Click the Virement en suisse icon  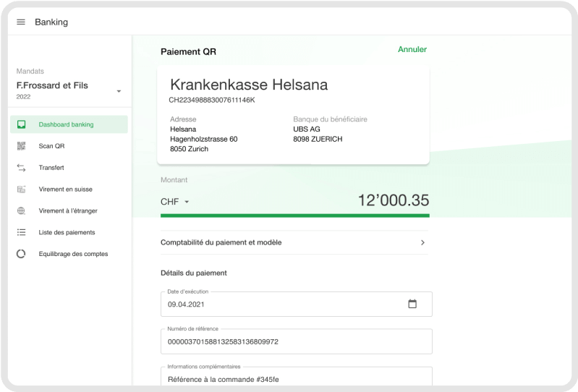click(22, 189)
